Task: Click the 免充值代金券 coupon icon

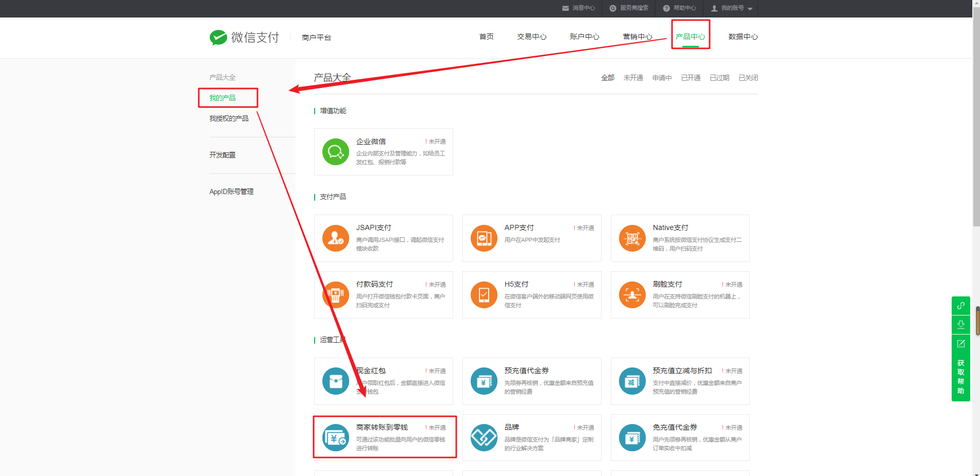Action: [632, 438]
